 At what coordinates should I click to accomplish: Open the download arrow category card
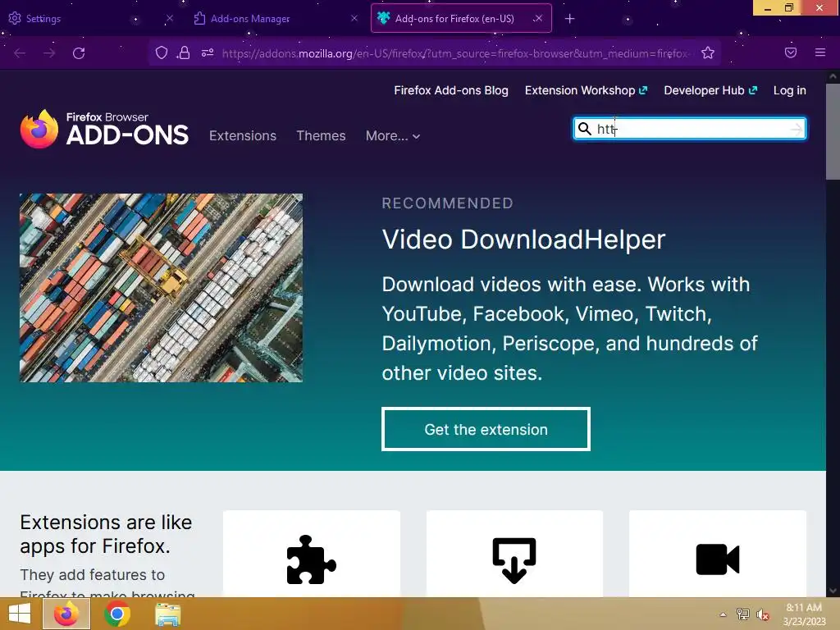tap(514, 554)
